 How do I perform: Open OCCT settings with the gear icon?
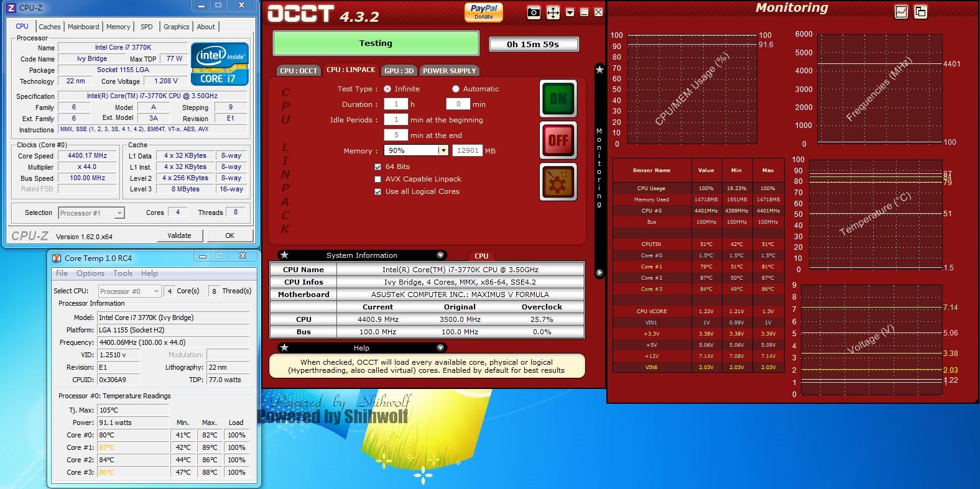[558, 183]
